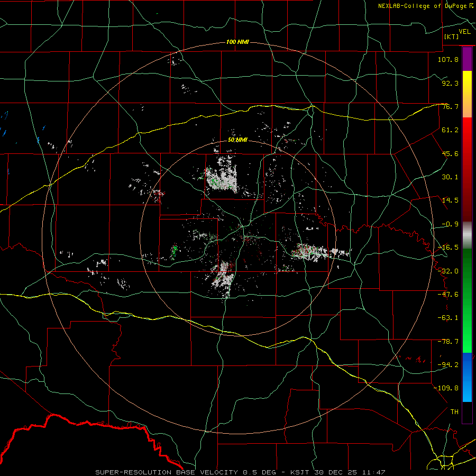Select the 107.8 velocity scale value

(x=448, y=59)
